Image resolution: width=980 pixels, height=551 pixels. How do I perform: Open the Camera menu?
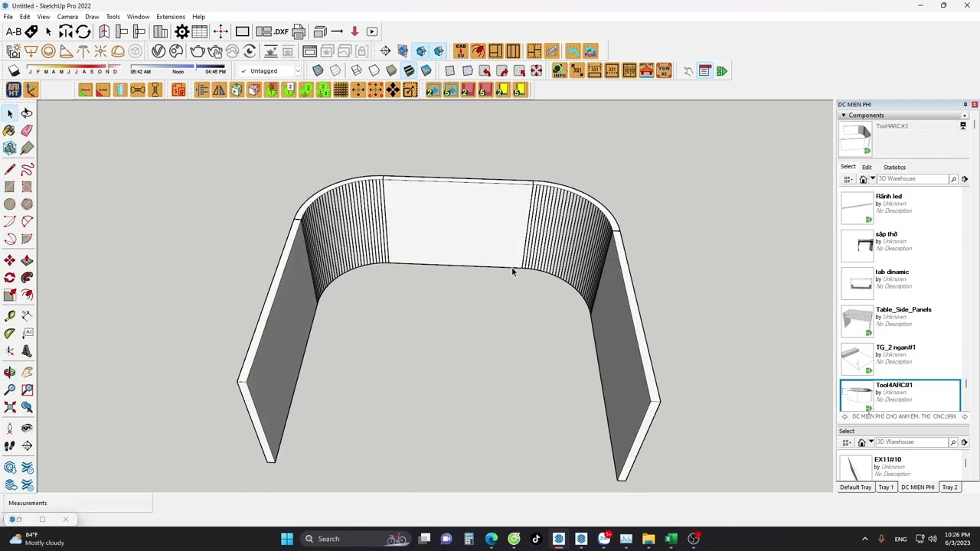67,17
